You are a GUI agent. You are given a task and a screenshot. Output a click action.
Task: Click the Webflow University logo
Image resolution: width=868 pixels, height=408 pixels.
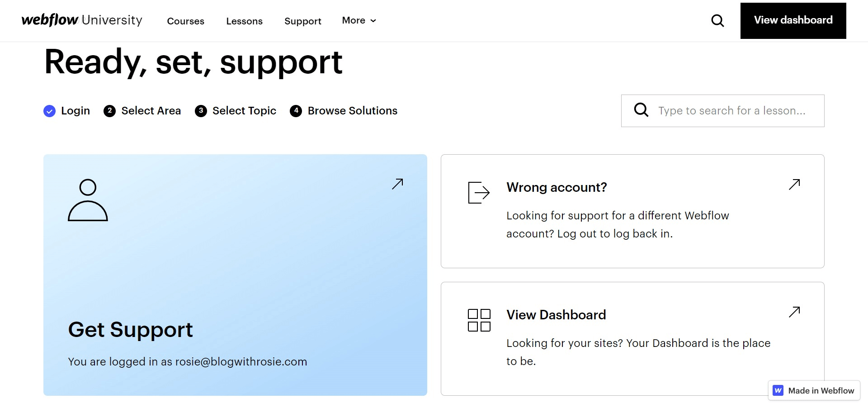82,20
